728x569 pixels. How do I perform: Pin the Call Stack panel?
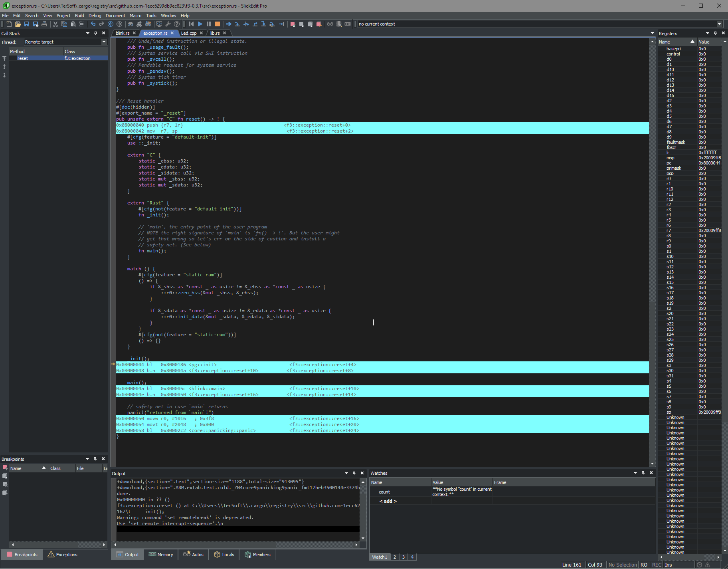coord(95,33)
